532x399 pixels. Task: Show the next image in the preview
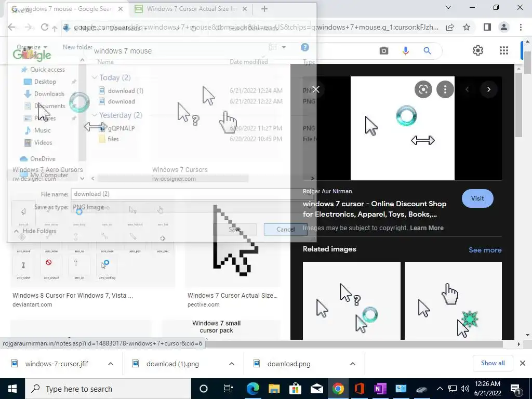click(488, 89)
